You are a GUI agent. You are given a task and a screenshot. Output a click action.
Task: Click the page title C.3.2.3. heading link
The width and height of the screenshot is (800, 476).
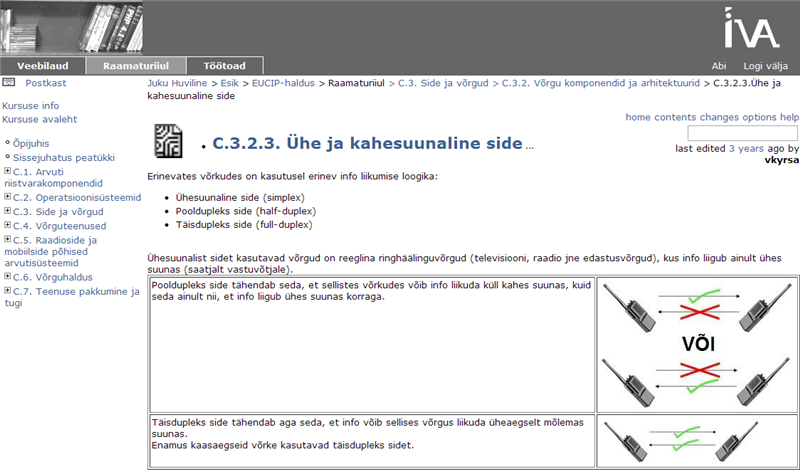pos(367,143)
